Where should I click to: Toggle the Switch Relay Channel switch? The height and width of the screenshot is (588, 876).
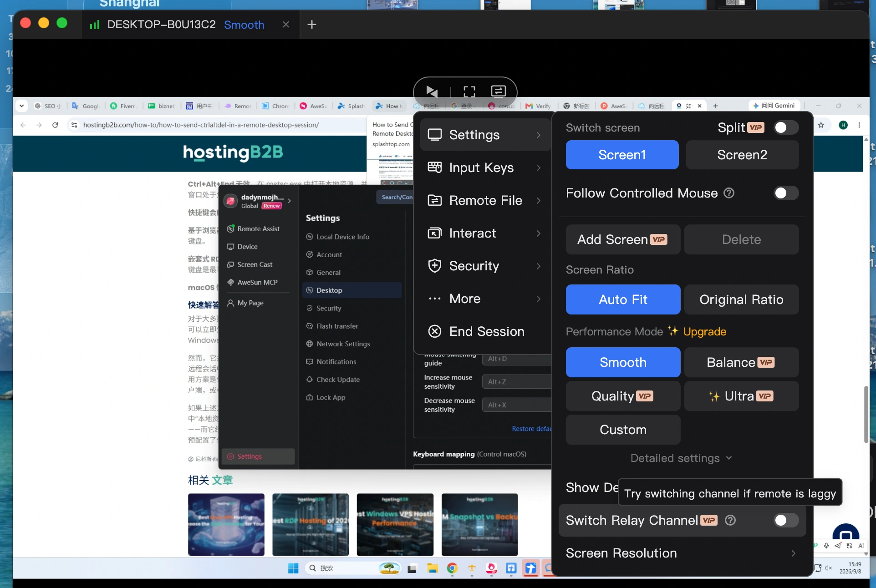pyautogui.click(x=786, y=520)
